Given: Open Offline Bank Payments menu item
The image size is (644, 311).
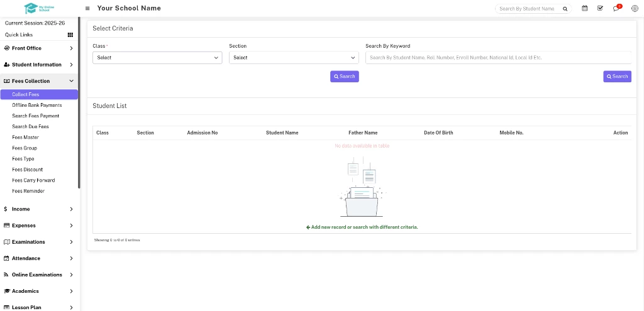Looking at the screenshot, I should click(37, 105).
